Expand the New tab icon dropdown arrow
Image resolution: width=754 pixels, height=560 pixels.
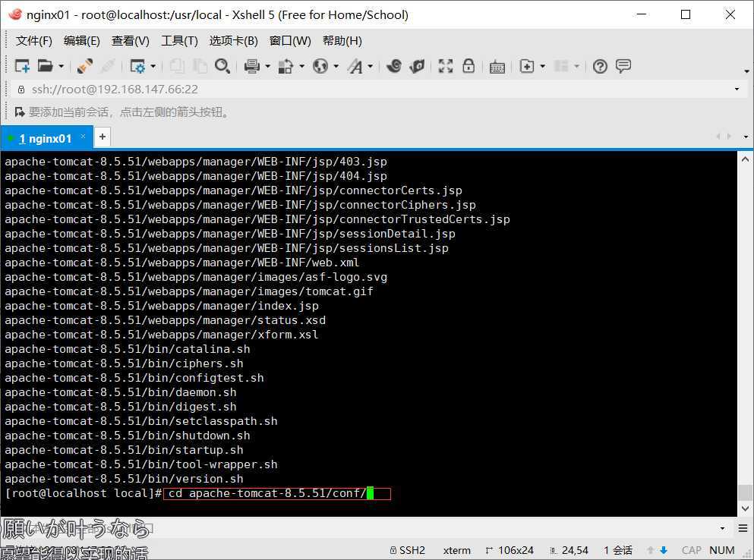point(542,66)
